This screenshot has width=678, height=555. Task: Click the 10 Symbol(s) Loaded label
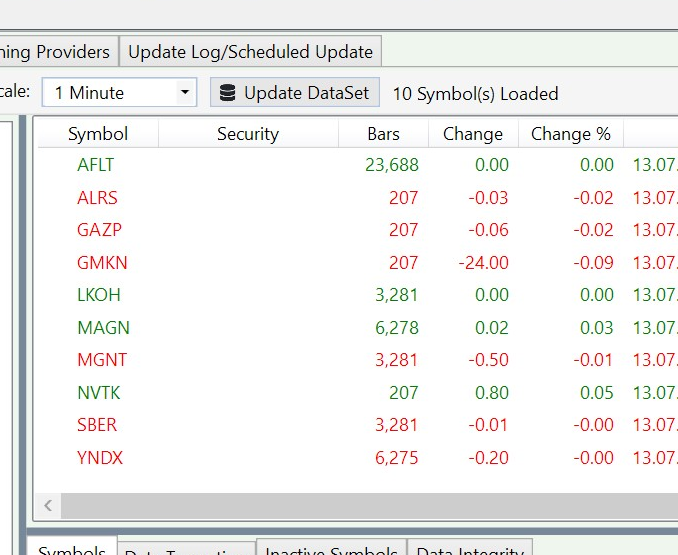point(476,94)
